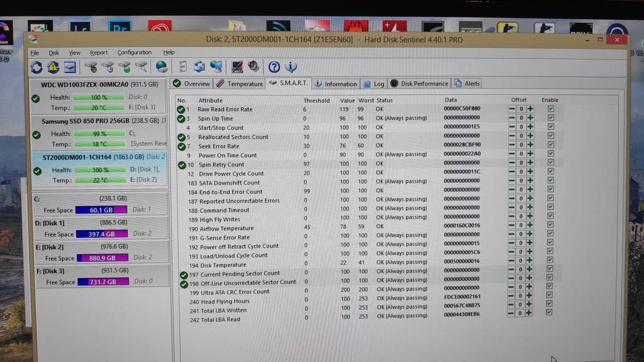Click the yellow warning triangle toolbar icon
Viewport: 644px width, 362px height.
(x=53, y=67)
